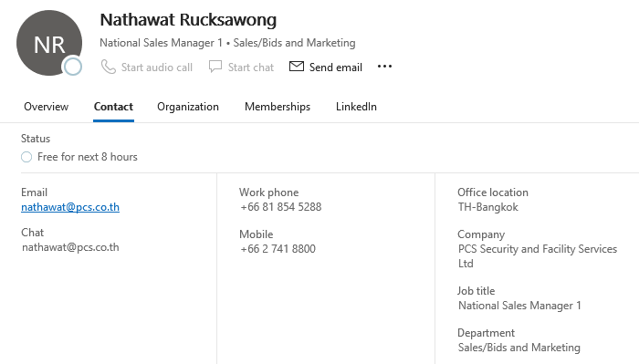Click company PCS Security and Facility Services
The image size is (639, 364).
[538, 256]
